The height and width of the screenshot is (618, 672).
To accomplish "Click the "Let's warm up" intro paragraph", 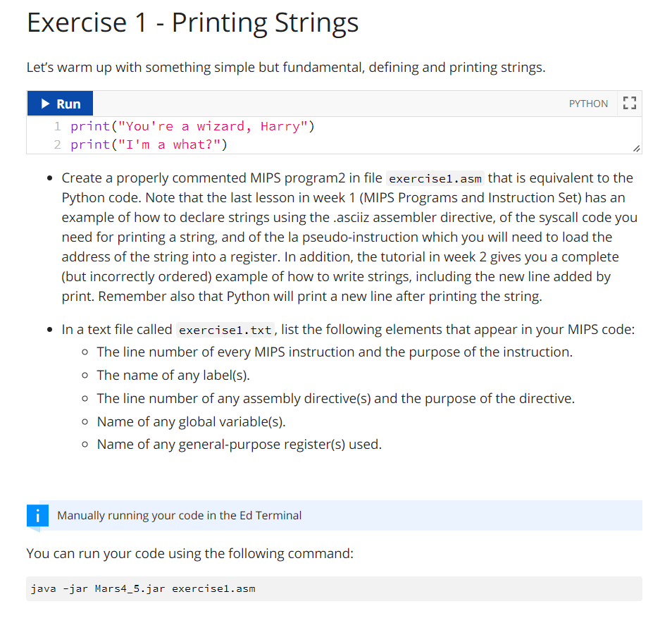I will point(286,68).
